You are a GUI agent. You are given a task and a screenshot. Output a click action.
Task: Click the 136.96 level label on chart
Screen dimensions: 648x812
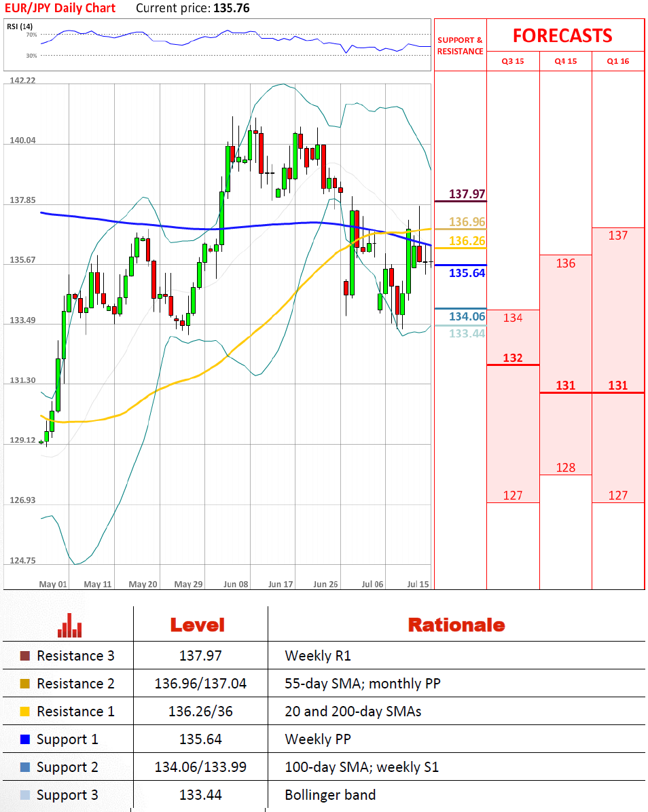click(467, 221)
